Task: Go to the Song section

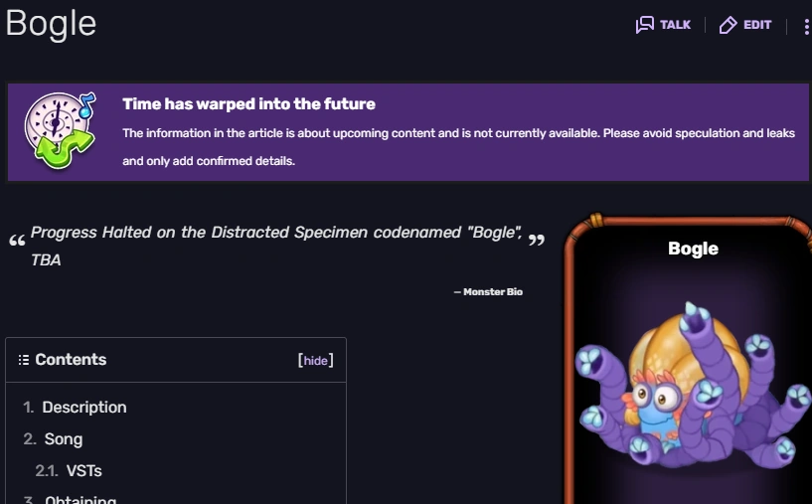Action: (x=64, y=439)
